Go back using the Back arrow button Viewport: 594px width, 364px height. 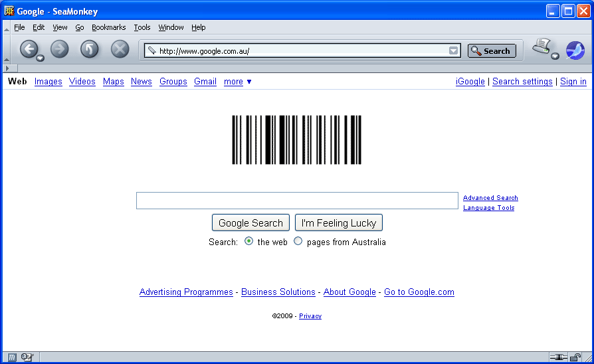click(29, 49)
